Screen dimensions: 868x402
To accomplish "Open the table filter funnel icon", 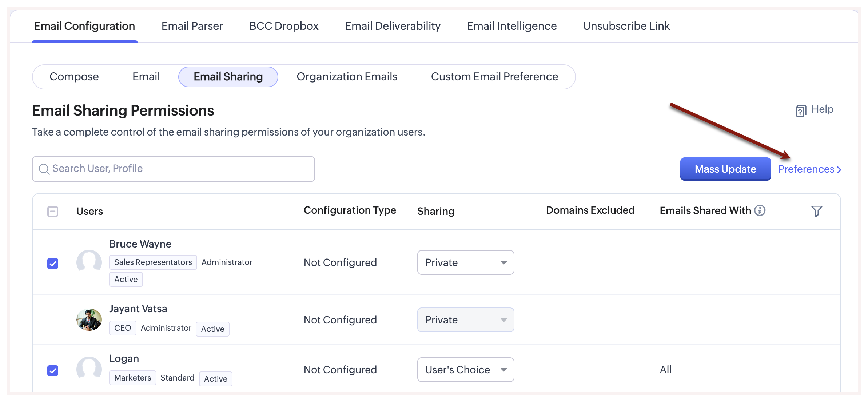I will point(816,211).
